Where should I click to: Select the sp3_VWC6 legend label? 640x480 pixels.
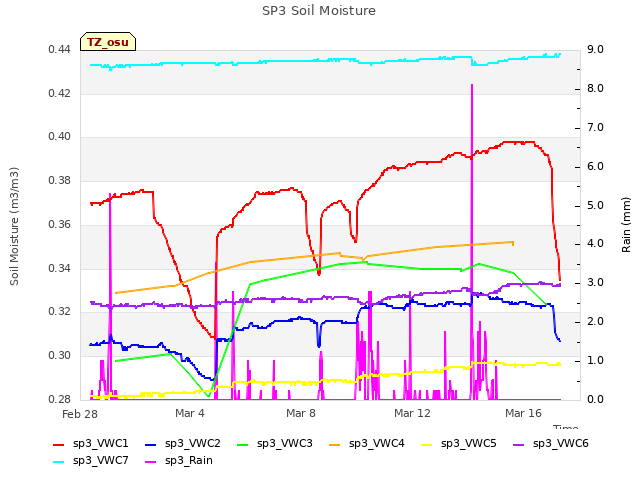pos(561,443)
